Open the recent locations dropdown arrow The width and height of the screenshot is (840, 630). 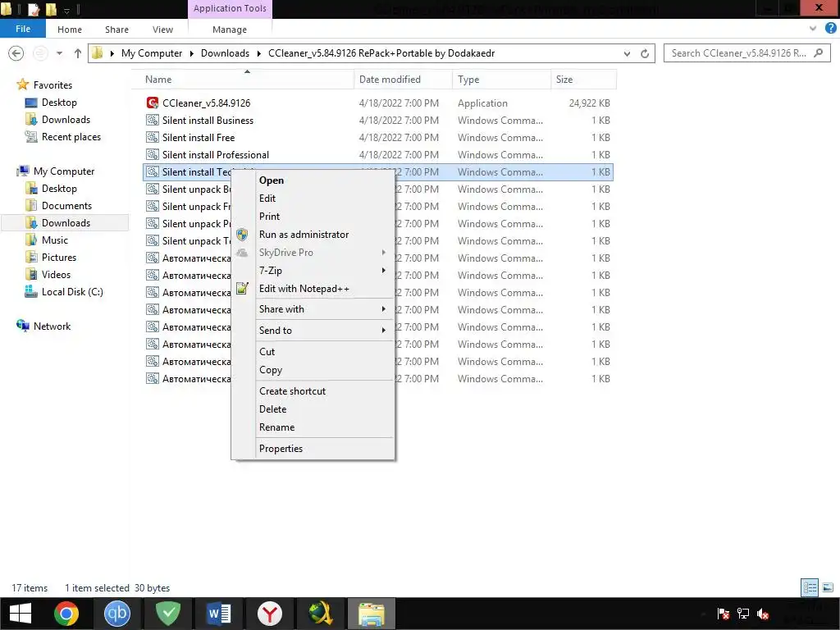coord(59,53)
